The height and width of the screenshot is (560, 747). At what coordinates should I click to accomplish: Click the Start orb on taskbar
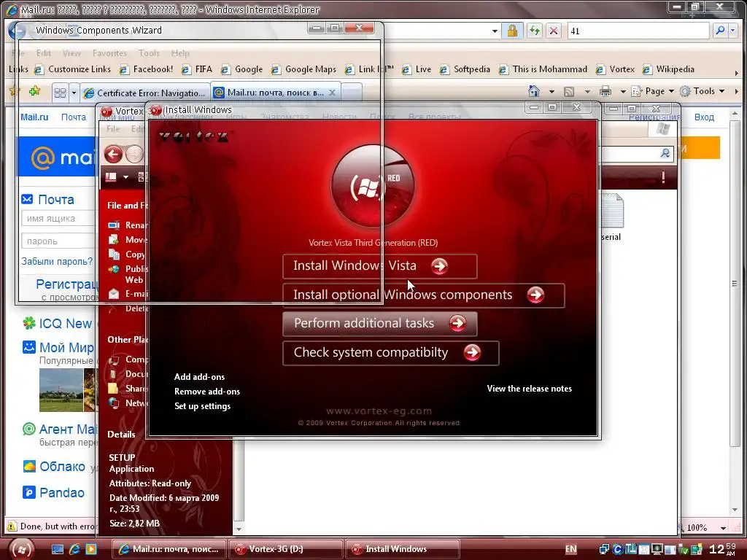(21, 549)
